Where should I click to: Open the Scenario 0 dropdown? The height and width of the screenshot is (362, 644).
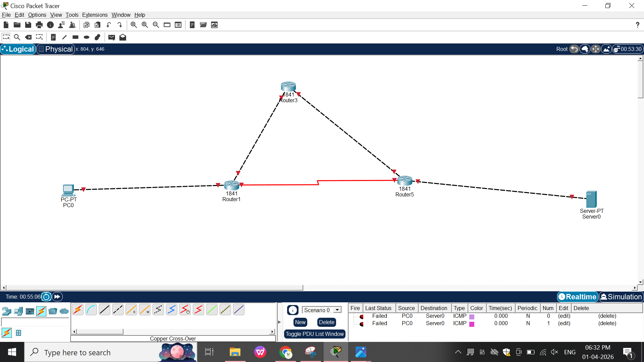click(321, 310)
